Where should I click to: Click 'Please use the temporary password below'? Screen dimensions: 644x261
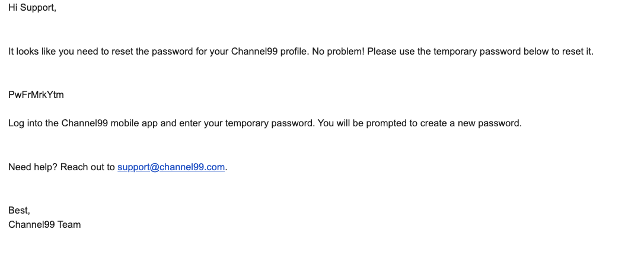coord(454,52)
